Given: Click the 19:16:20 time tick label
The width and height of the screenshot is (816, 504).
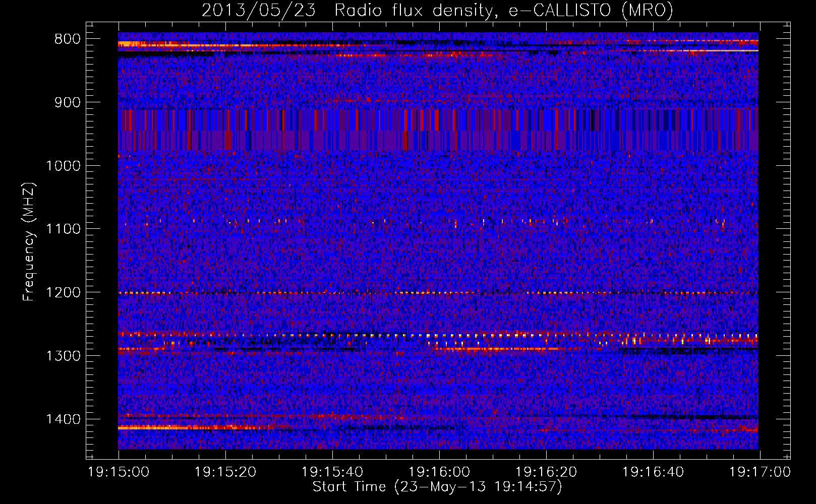Looking at the screenshot, I should pyautogui.click(x=546, y=472).
